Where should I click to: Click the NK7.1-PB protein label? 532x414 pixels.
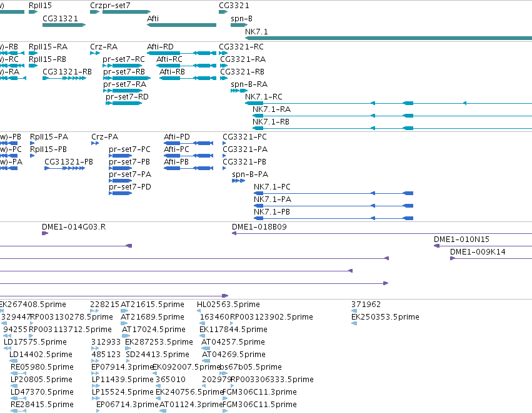(272, 212)
